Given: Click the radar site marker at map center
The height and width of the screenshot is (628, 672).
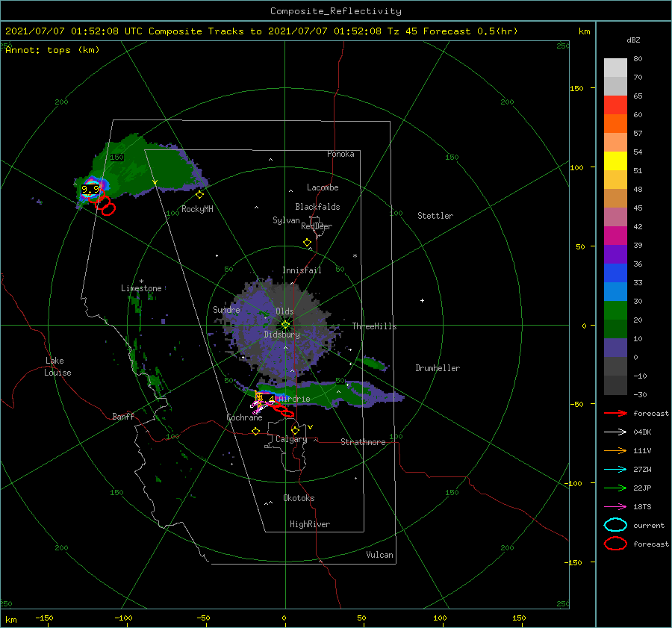Looking at the screenshot, I should 285,325.
